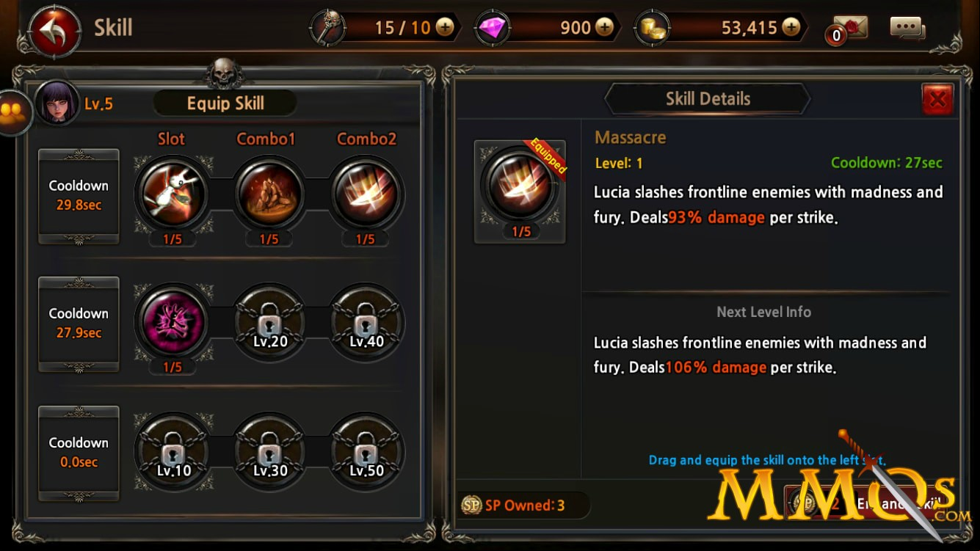Add more stamina with the plus icon

[445, 28]
